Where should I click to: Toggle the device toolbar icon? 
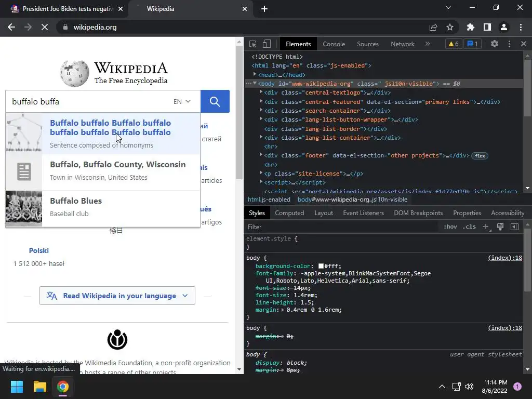coord(267,44)
